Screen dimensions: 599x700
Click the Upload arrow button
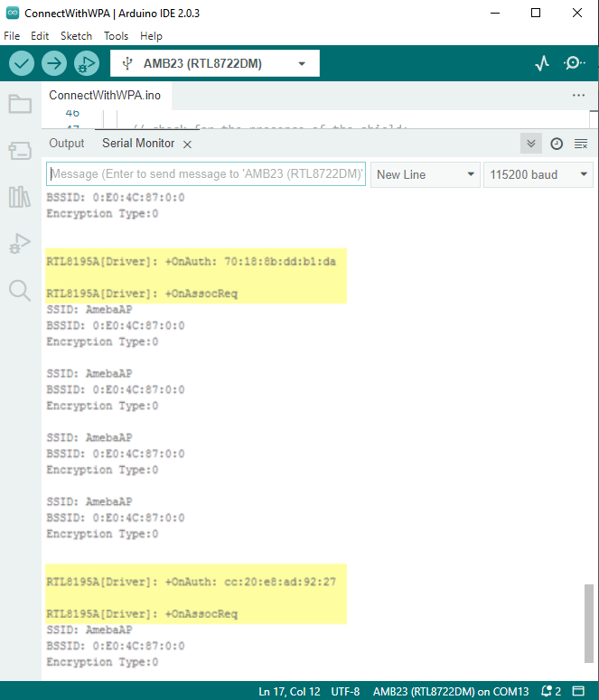[54, 63]
